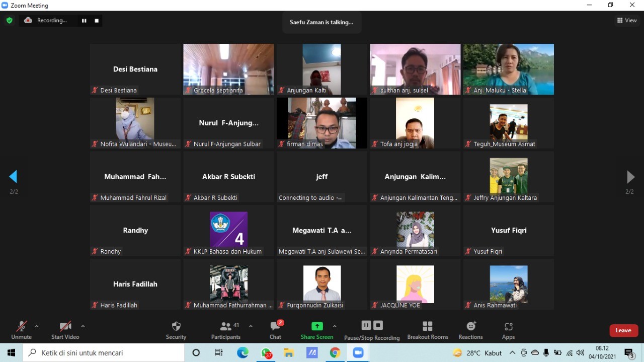Open the Security shield options
The width and height of the screenshot is (644, 362).
[x=176, y=330]
